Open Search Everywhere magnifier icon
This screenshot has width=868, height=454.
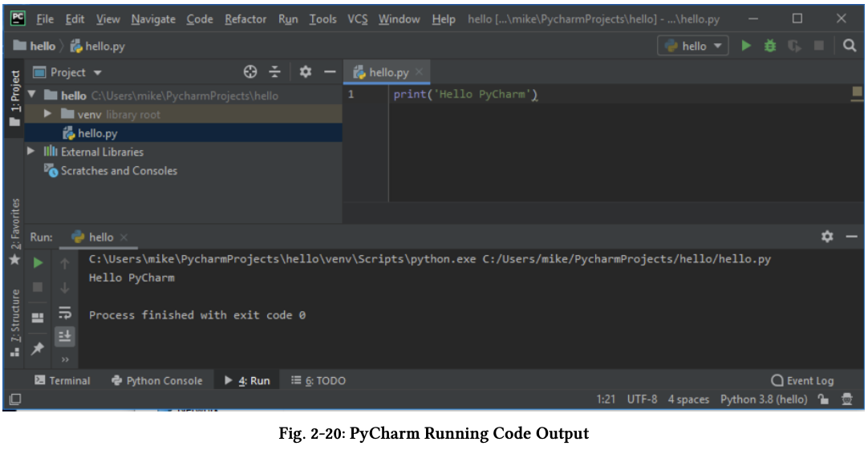point(850,46)
